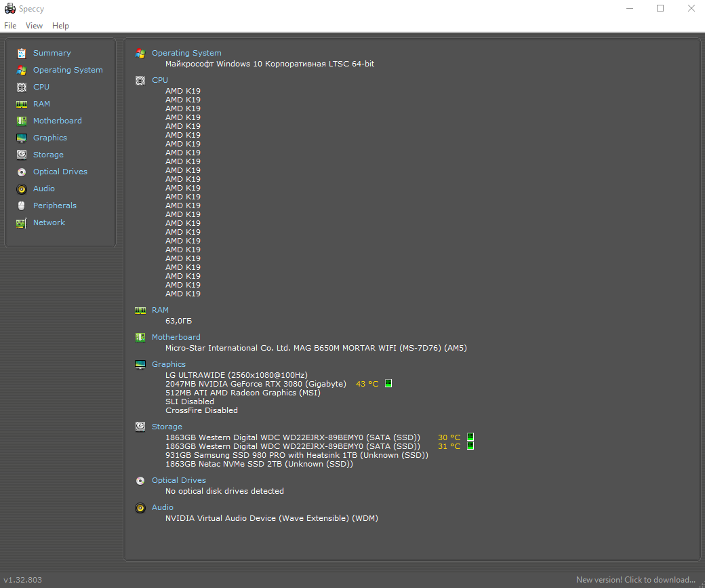Viewport: 705px width, 588px height.
Task: Click the Storage drive icon in sidebar
Action: (22, 155)
